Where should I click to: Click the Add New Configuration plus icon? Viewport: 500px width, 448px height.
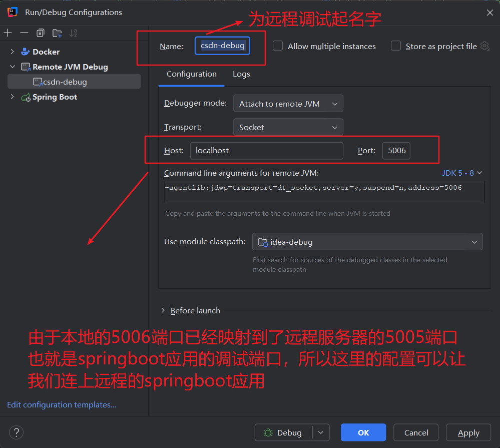coord(8,33)
